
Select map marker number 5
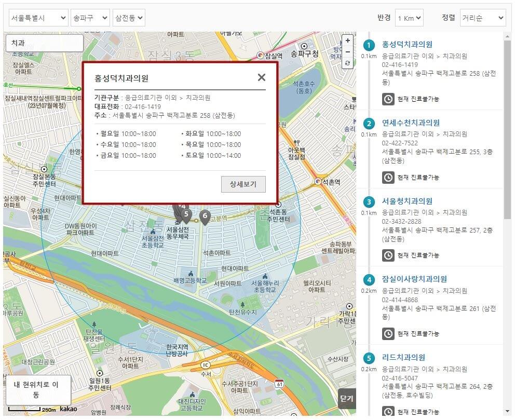pyautogui.click(x=186, y=213)
